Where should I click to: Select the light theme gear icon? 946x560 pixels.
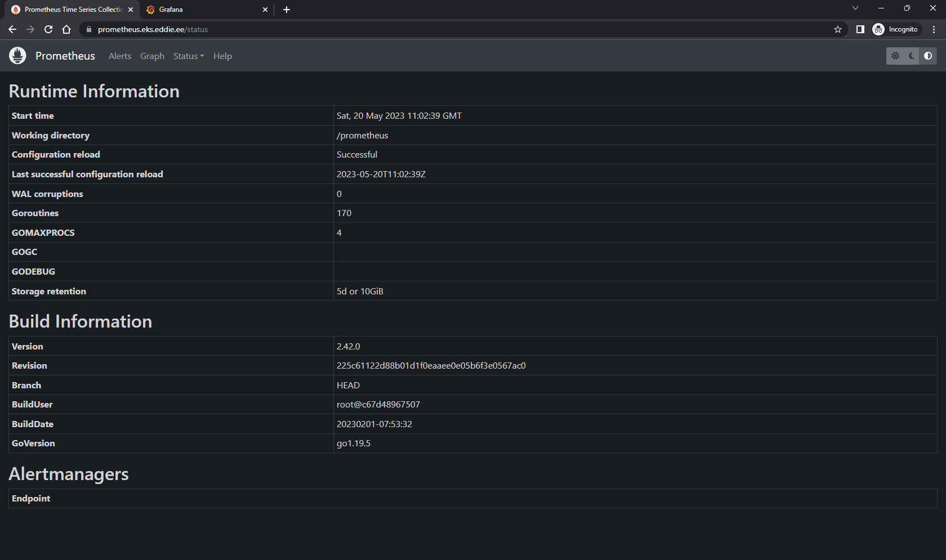tap(895, 56)
